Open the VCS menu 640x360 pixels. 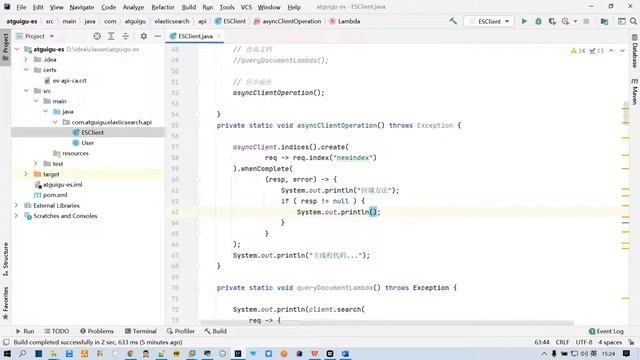246,7
